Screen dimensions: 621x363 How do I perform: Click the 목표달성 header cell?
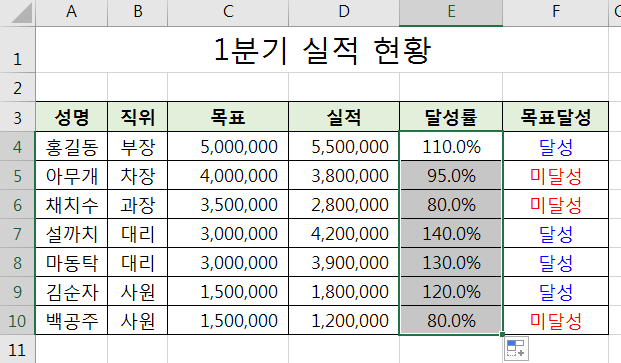tap(556, 117)
